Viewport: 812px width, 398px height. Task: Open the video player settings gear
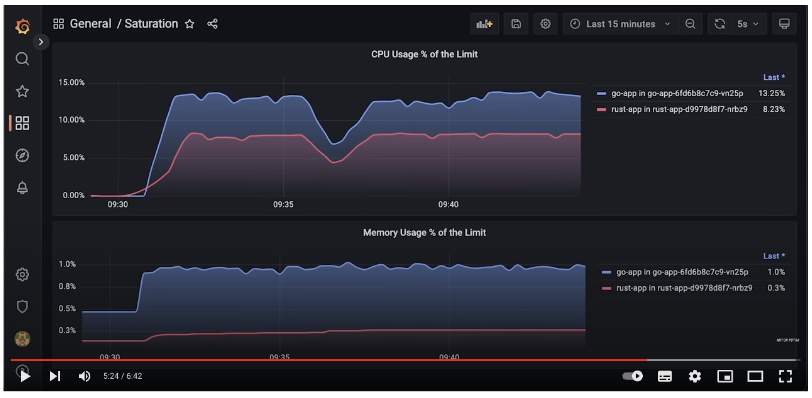point(694,376)
